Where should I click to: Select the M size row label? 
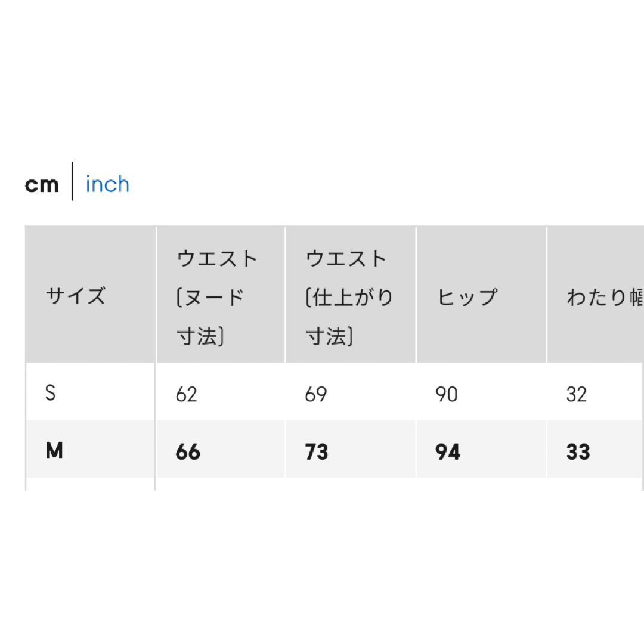click(54, 451)
